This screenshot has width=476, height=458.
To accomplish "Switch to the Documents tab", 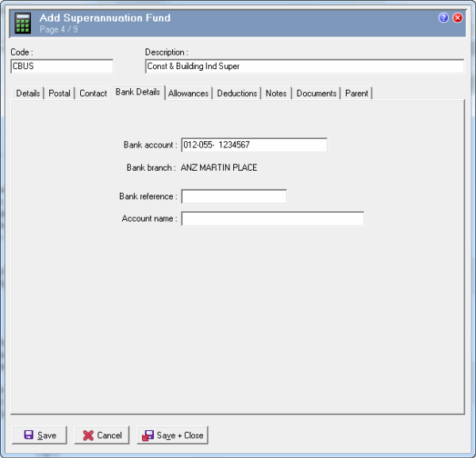I will 317,94.
